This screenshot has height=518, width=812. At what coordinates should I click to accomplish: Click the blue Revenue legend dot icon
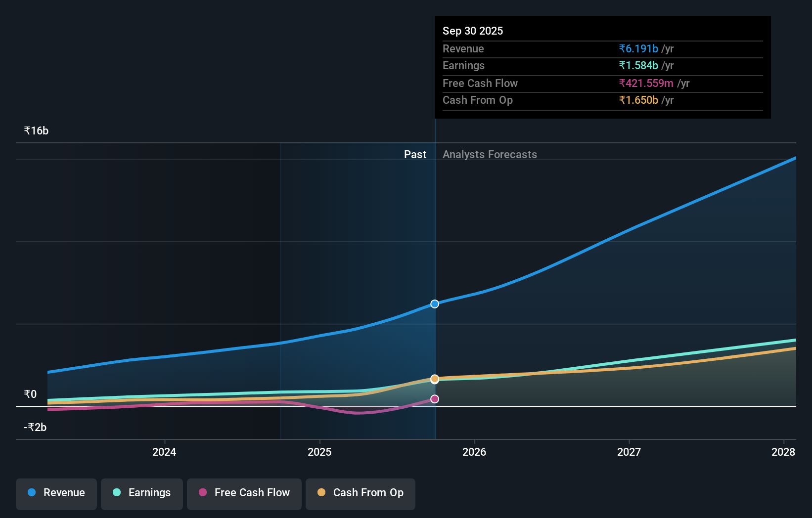(32, 492)
